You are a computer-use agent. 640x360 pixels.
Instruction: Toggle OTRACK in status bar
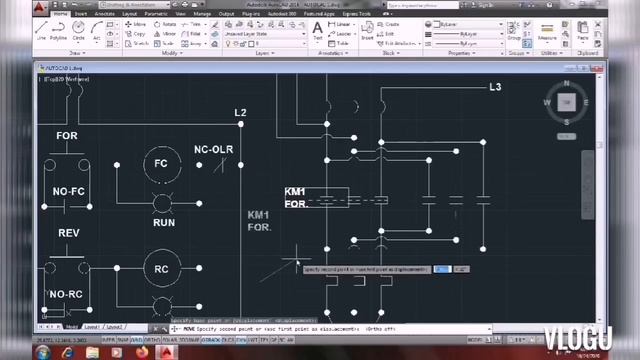point(211,340)
